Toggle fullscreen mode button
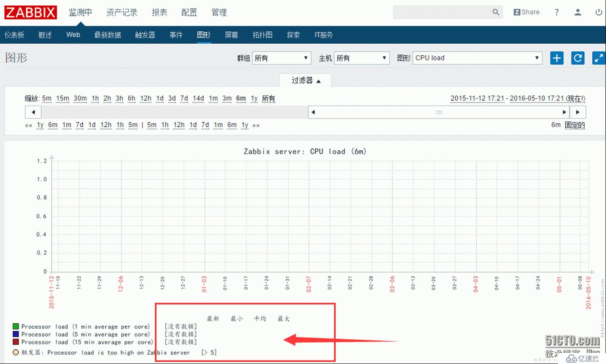This screenshot has height=364, width=606. [598, 58]
